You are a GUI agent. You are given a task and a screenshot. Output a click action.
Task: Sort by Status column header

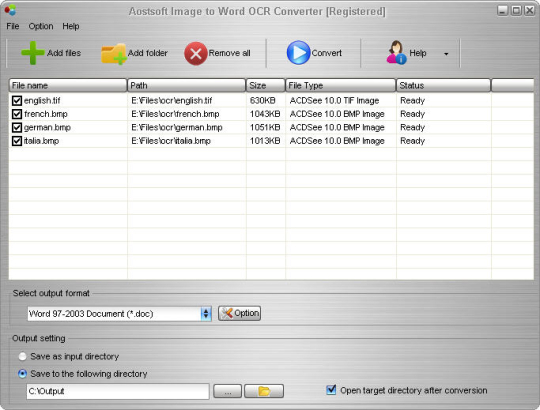443,85
